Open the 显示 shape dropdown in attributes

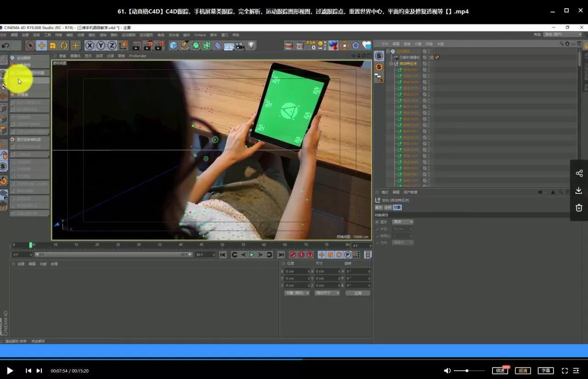(x=403, y=222)
